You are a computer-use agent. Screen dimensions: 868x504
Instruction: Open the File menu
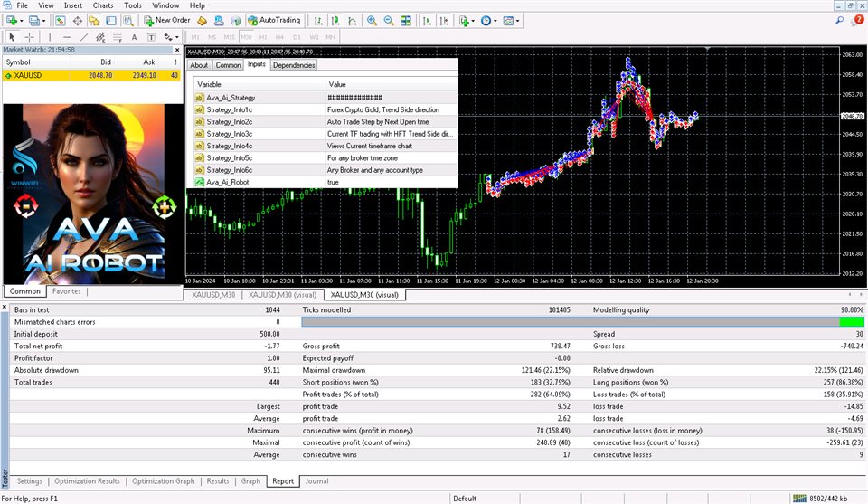tap(22, 5)
